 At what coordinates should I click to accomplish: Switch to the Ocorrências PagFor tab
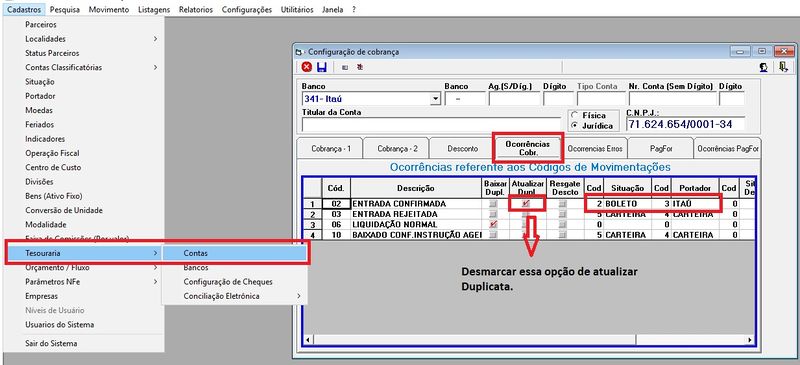click(728, 149)
